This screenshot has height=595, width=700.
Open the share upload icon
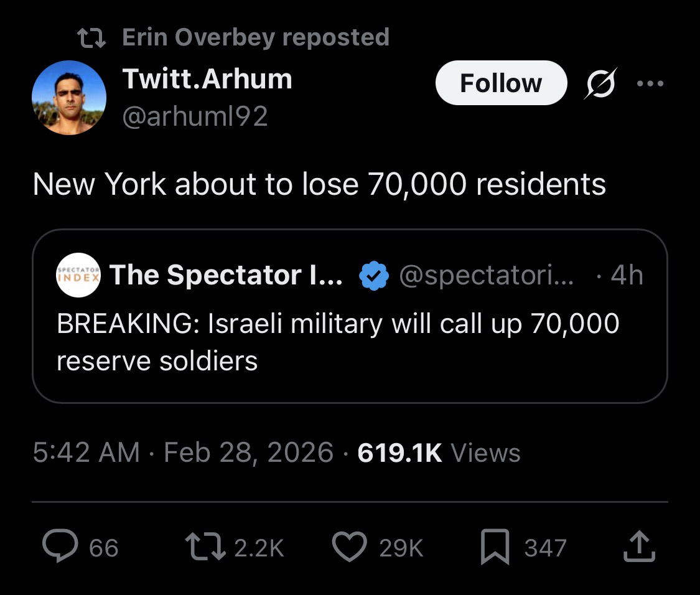coord(640,547)
